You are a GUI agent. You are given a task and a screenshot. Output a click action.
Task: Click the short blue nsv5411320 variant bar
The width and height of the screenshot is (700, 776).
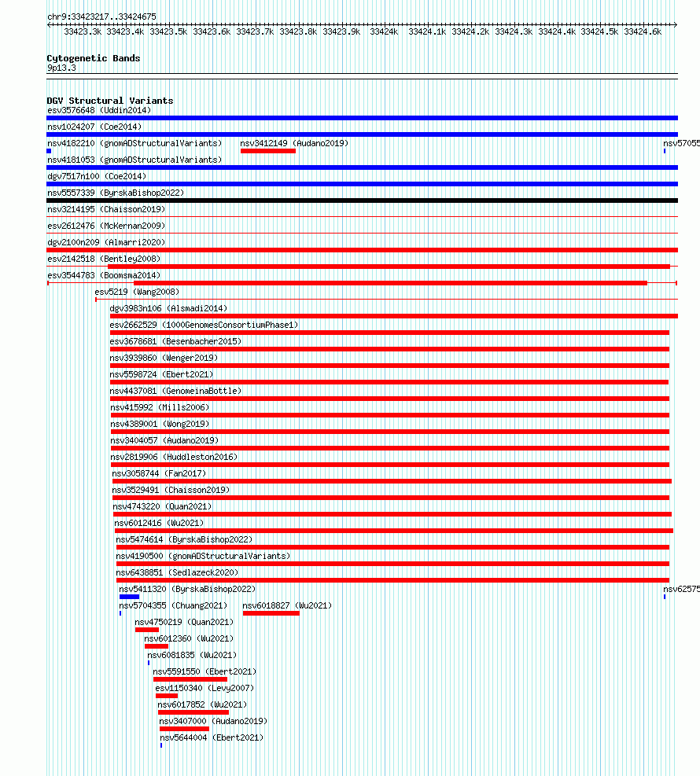pyautogui.click(x=129, y=597)
